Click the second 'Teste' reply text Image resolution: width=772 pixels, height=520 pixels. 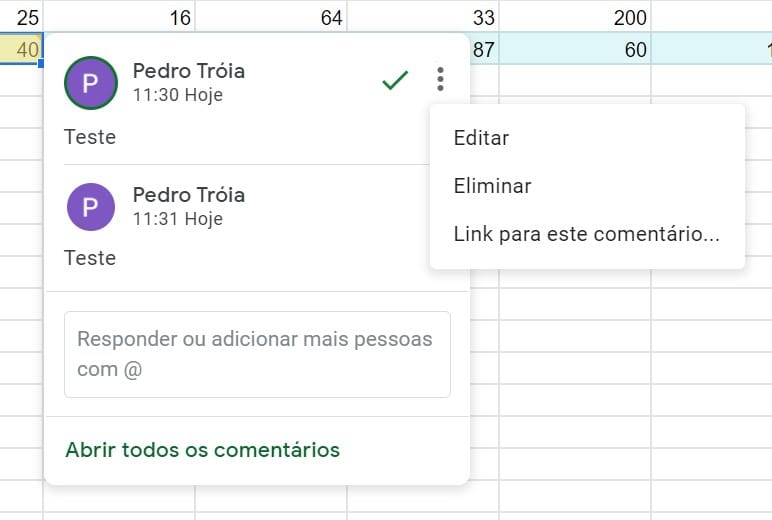pos(90,258)
